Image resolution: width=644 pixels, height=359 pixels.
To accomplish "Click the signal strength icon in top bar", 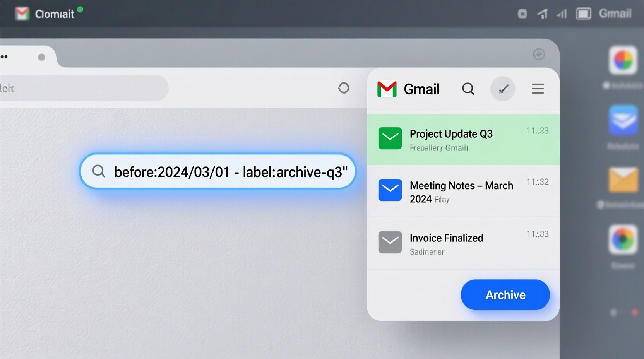I will pos(562,14).
